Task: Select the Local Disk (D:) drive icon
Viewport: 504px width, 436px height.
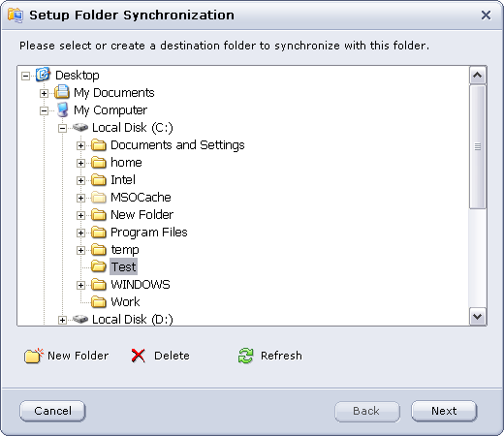Action: tap(80, 320)
